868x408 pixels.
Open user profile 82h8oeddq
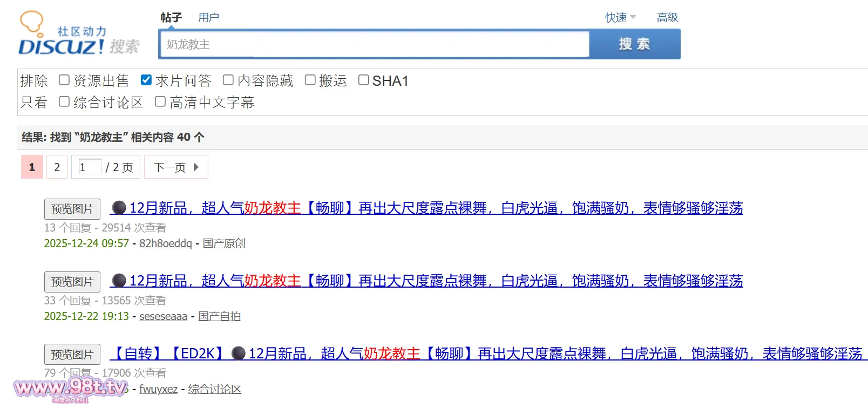click(x=165, y=243)
